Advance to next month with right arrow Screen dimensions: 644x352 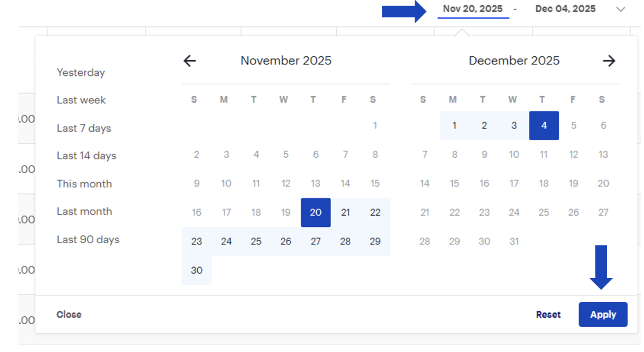click(609, 61)
